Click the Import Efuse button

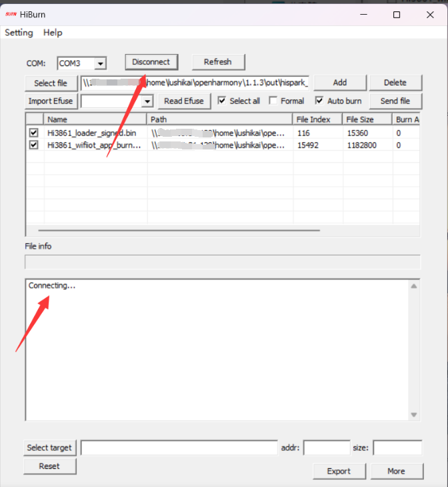coord(51,101)
